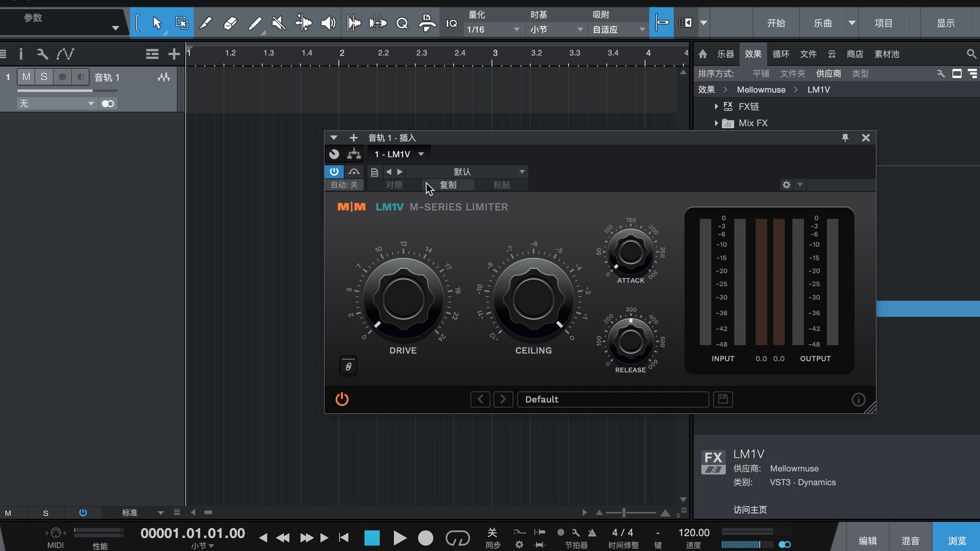Switch to the 商店 browser tab
The image size is (980, 551).
tap(855, 54)
